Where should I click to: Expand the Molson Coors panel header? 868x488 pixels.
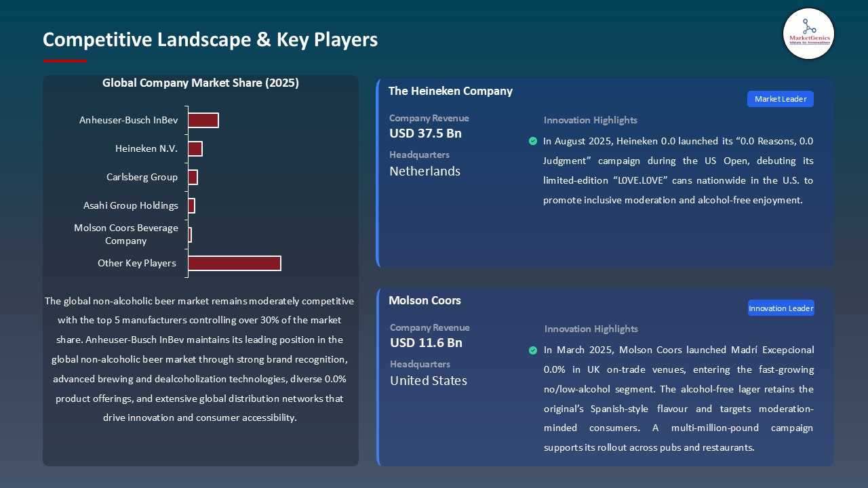click(x=425, y=300)
